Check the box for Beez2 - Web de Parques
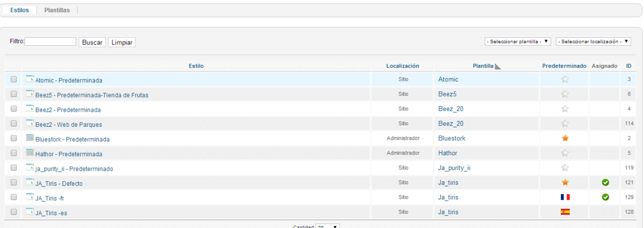Screen dimensions: 644x228 (x=13, y=123)
